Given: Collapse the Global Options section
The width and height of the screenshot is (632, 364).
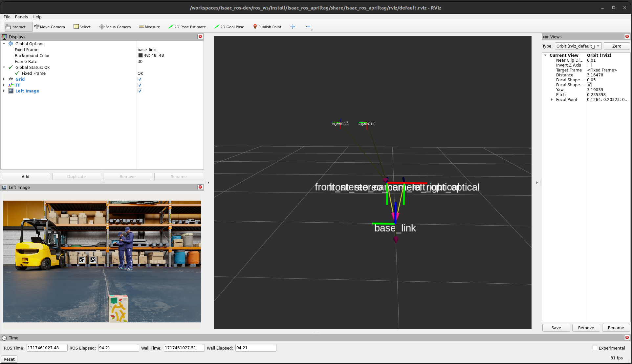Looking at the screenshot, I should [x=4, y=44].
